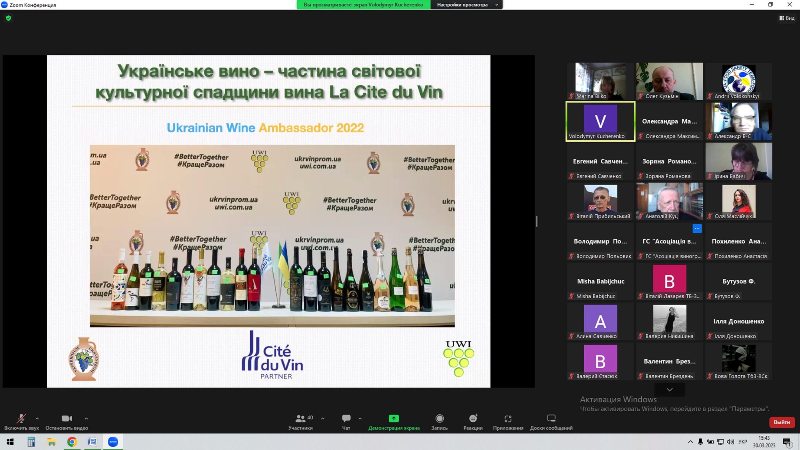Leave the meeting with the red button

[782, 422]
